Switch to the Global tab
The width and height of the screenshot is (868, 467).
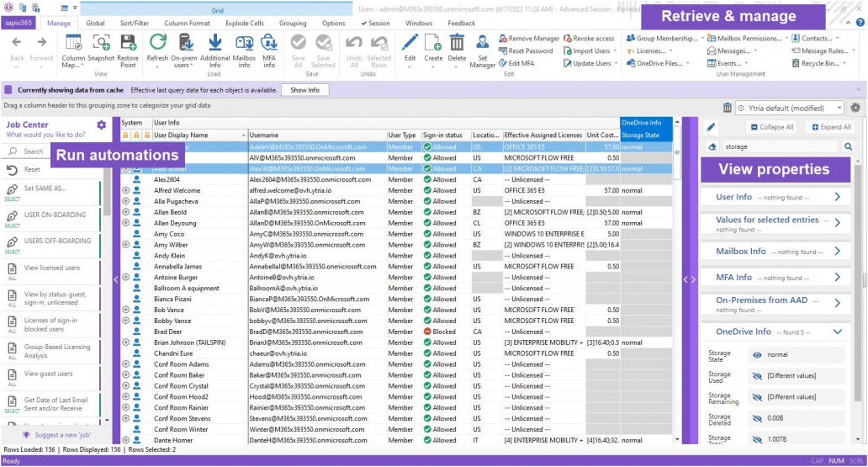coord(95,24)
